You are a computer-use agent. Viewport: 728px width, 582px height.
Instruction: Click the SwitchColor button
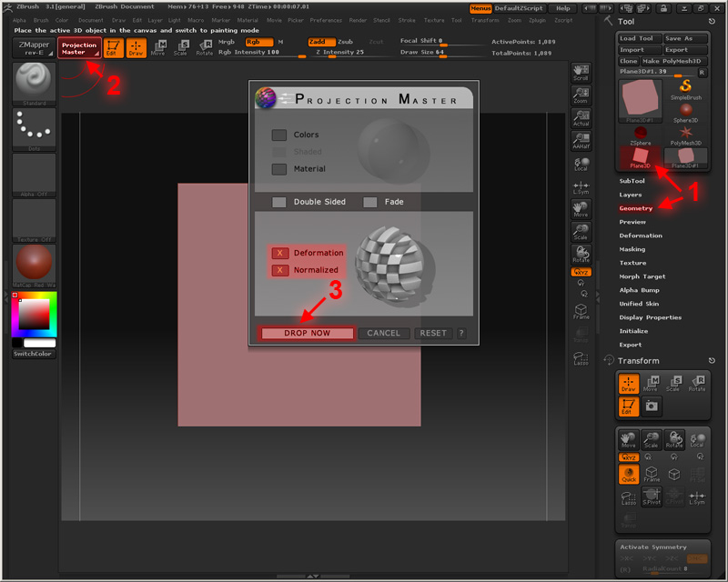pyautogui.click(x=33, y=354)
